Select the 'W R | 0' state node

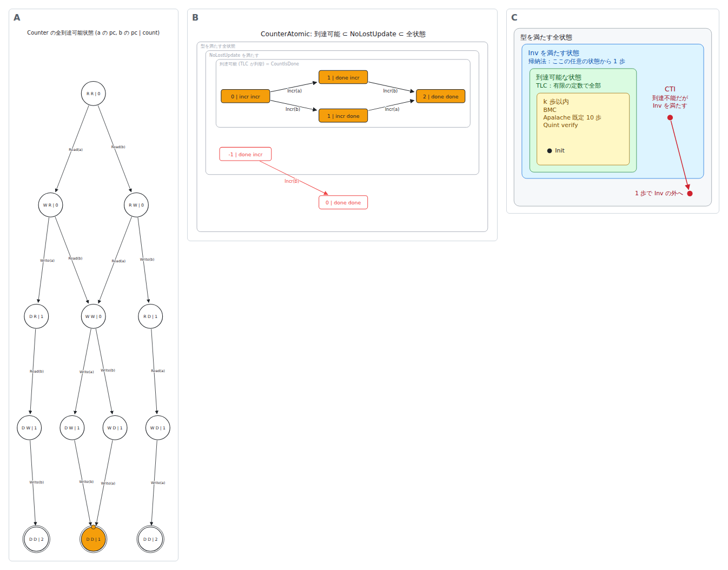click(x=50, y=205)
